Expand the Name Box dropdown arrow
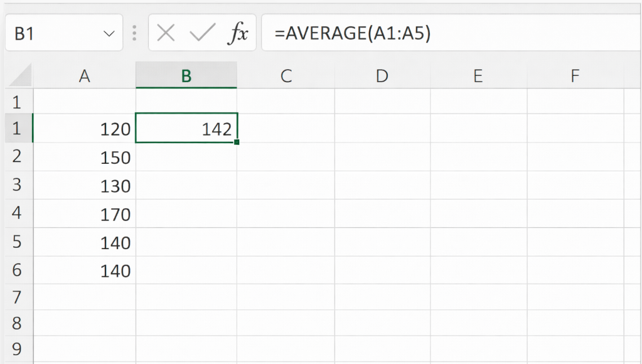 [x=109, y=34]
